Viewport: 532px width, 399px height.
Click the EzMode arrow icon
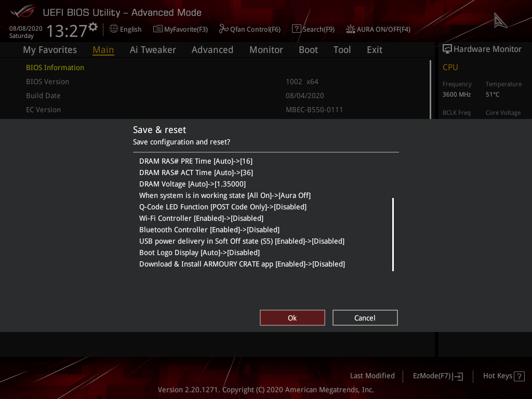point(458,376)
